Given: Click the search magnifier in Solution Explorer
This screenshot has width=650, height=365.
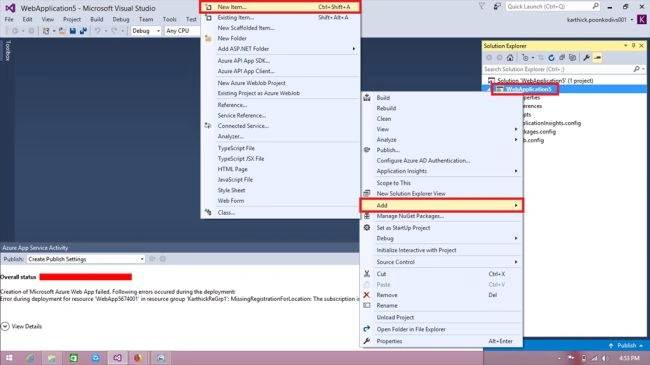Looking at the screenshot, I should pos(637,69).
